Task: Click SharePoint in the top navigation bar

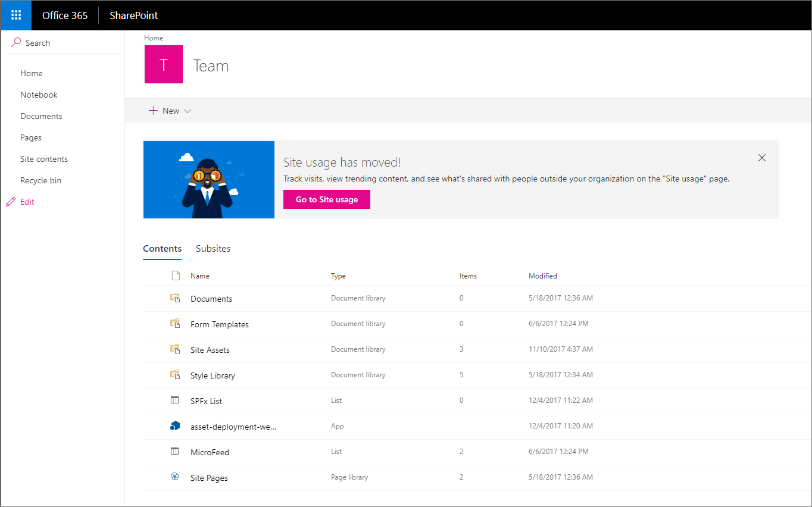Action: point(133,15)
